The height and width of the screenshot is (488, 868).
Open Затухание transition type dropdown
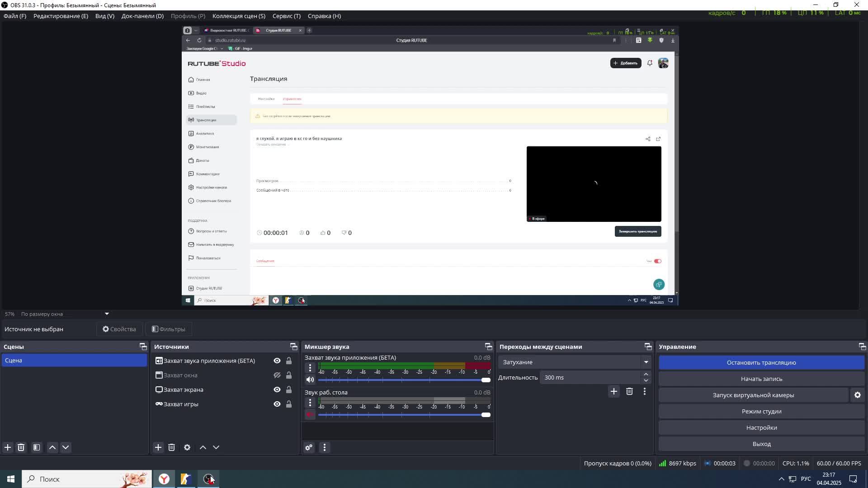pyautogui.click(x=575, y=362)
